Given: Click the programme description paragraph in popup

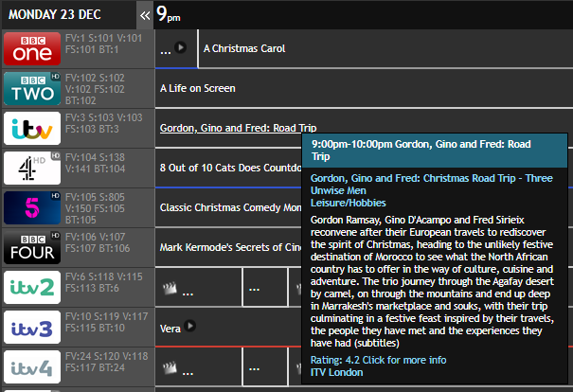Looking at the screenshot, I should coord(432,281).
